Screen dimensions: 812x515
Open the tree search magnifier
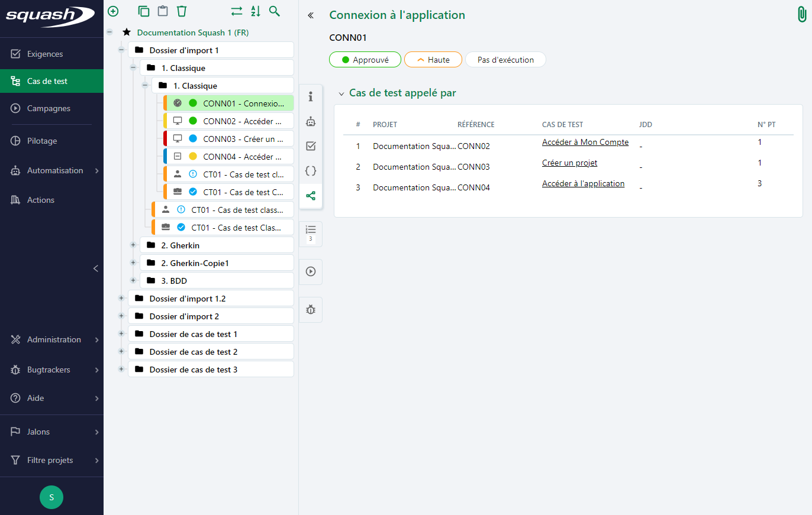(274, 11)
